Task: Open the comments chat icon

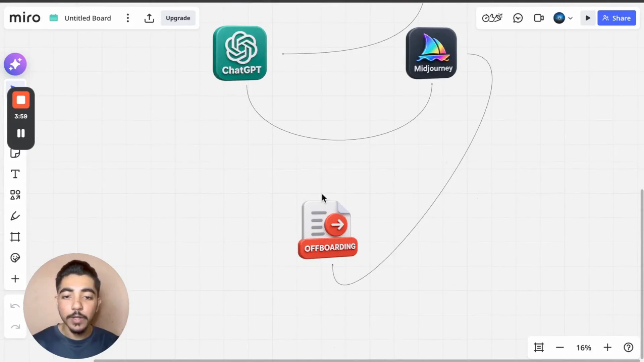Action: (518, 18)
